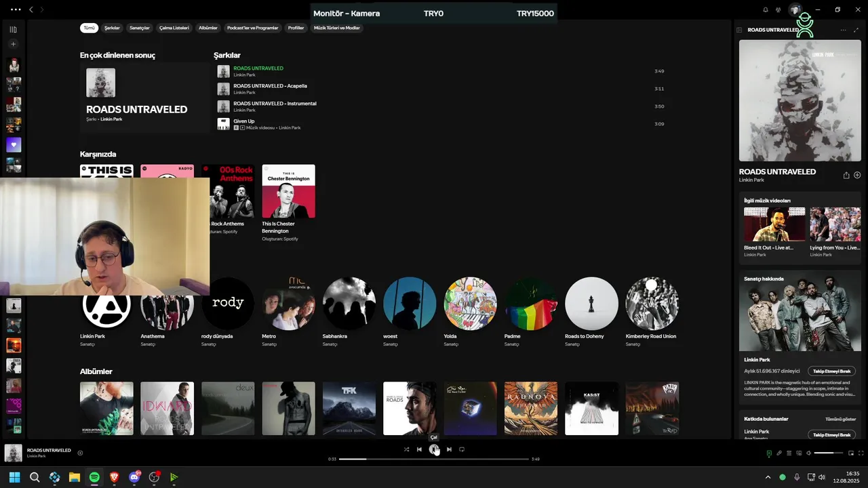Skip to the next track
868x488 pixels.
click(449, 449)
